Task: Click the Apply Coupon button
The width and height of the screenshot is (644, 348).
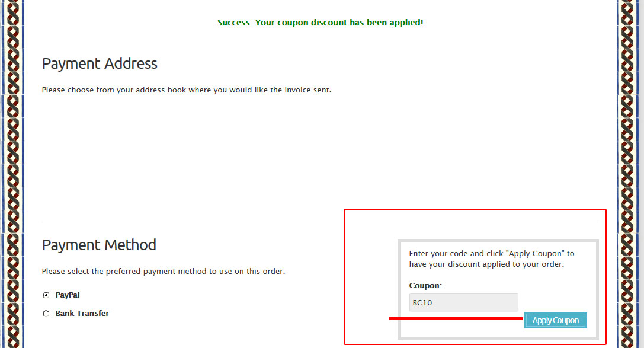Action: pyautogui.click(x=555, y=320)
